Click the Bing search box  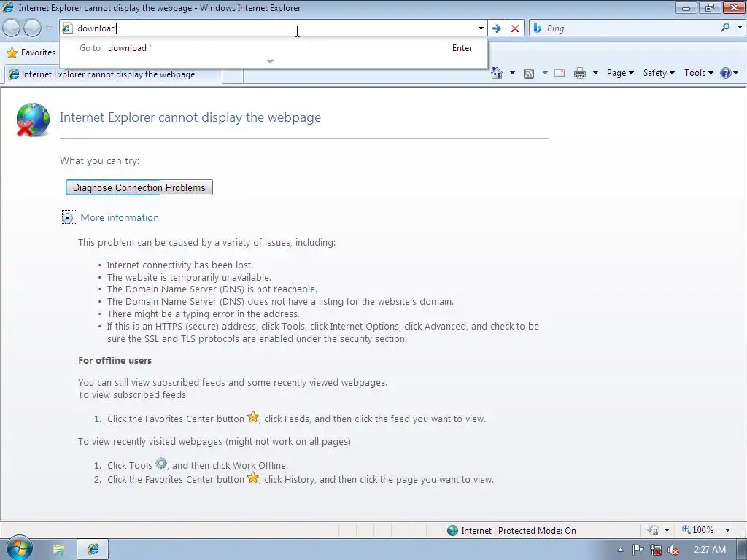point(630,28)
